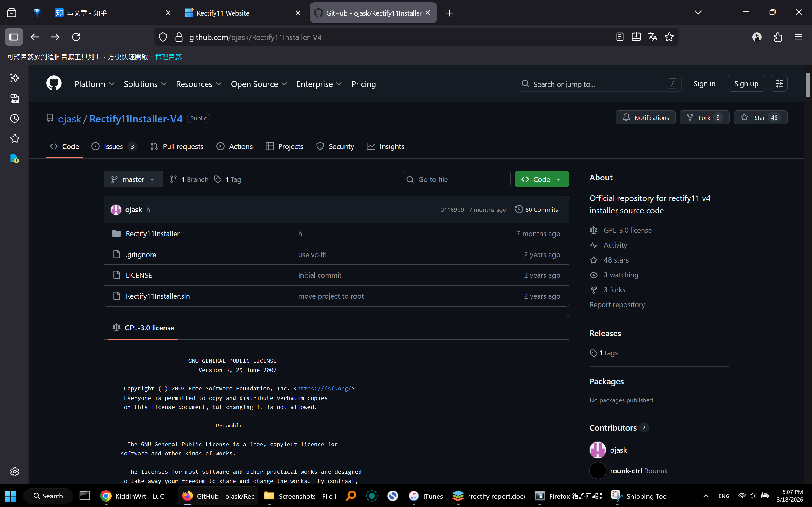Viewport: 812px width, 507px height.
Task: Open the Actions tab
Action: [234, 146]
